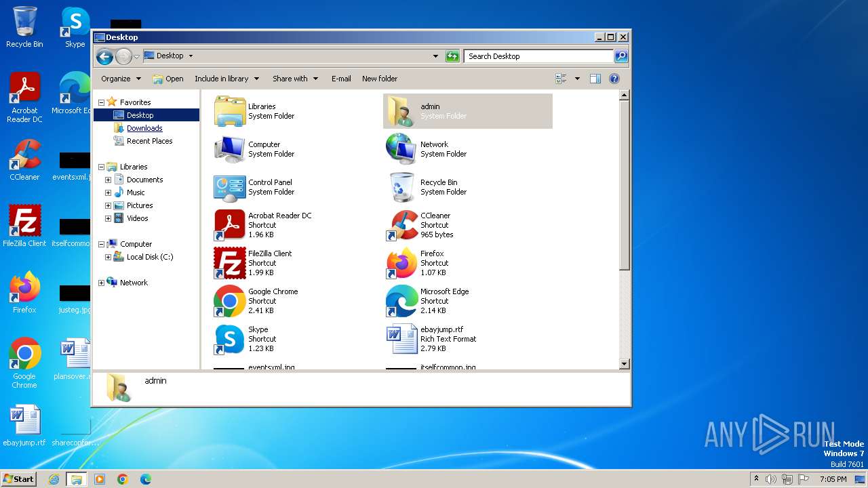Select FileZilla Client shortcut in file list
This screenshot has width=868, height=488.
pos(230,263)
